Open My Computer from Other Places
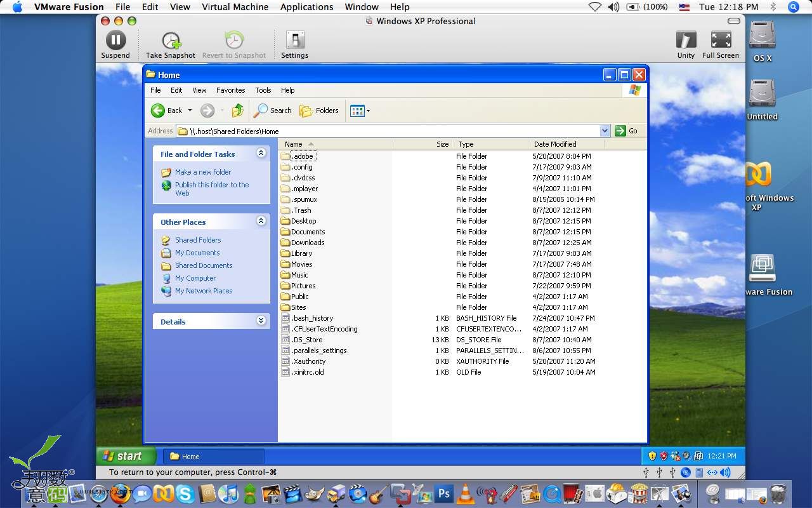This screenshot has width=812, height=508. pyautogui.click(x=195, y=278)
